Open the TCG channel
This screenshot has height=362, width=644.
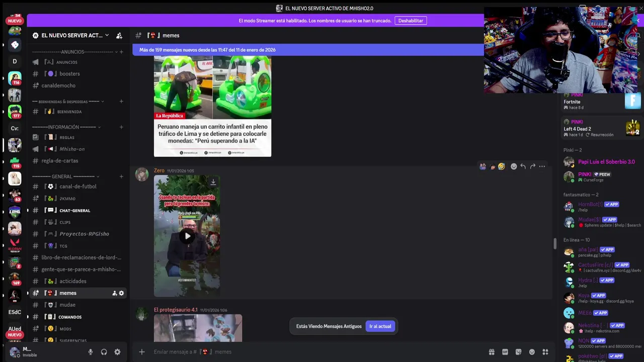pos(77,246)
